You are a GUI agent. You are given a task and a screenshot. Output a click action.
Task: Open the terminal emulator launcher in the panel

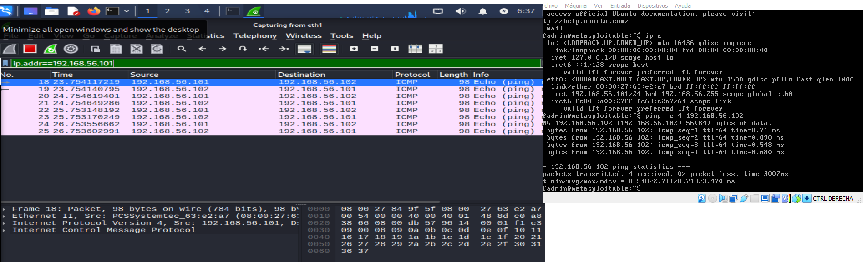(112, 11)
